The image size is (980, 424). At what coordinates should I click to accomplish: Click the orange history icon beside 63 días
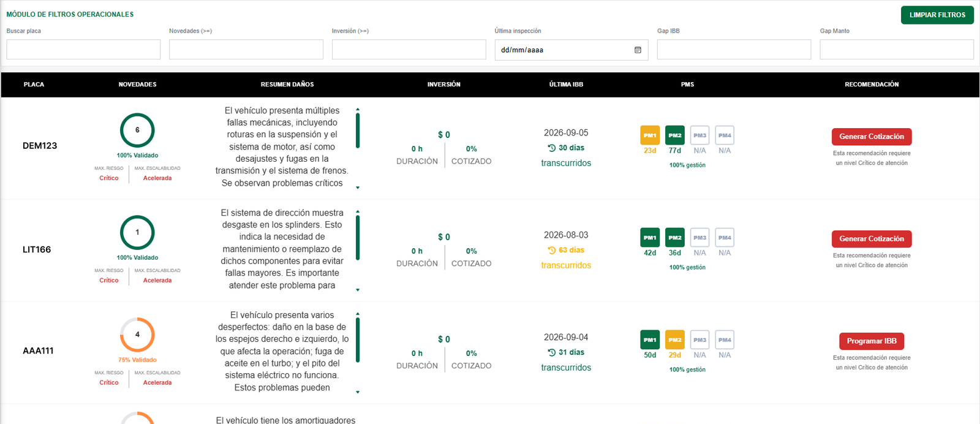tap(552, 250)
